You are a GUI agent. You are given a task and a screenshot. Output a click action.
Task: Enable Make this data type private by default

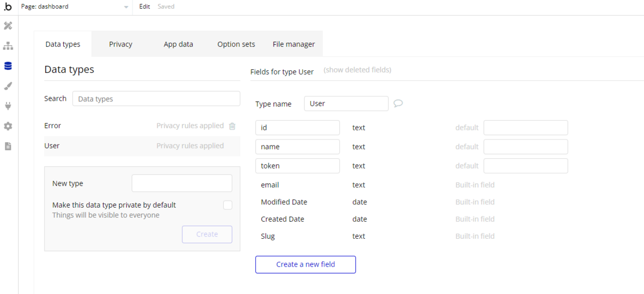point(228,205)
